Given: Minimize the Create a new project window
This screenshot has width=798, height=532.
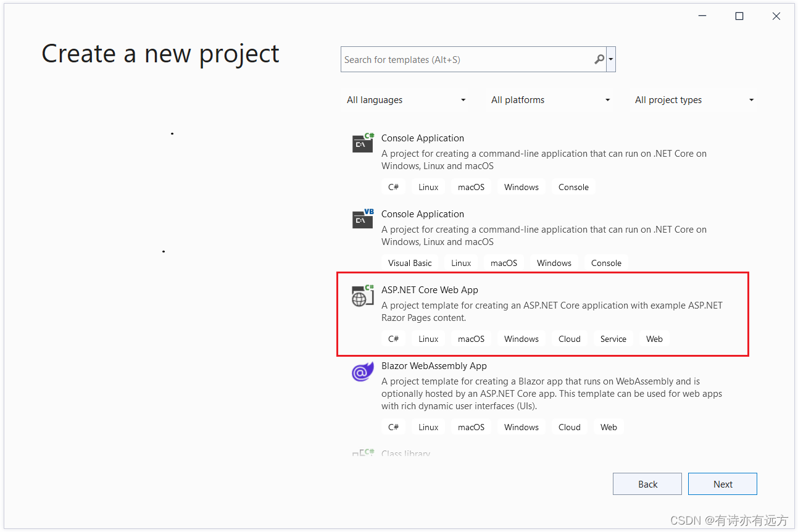Looking at the screenshot, I should point(702,17).
